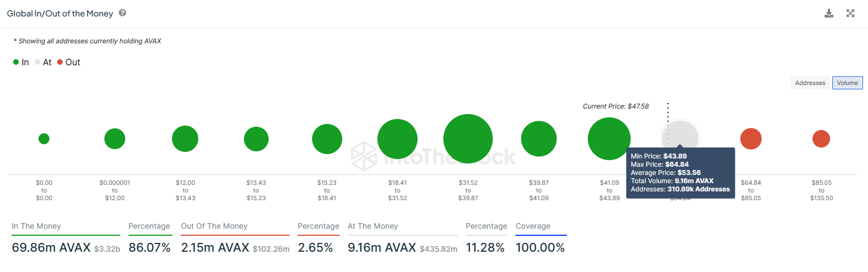
Task: Click the Out Of The Money heading
Action: tap(214, 226)
